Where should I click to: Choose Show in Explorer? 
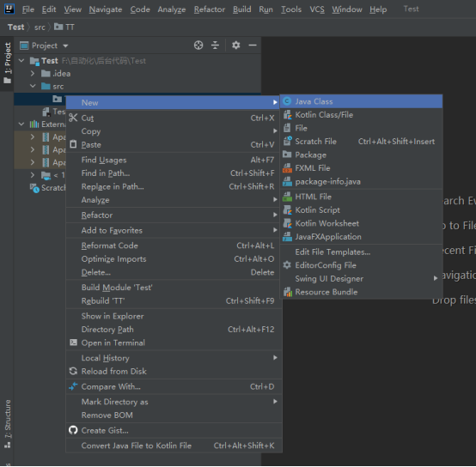click(x=174, y=316)
